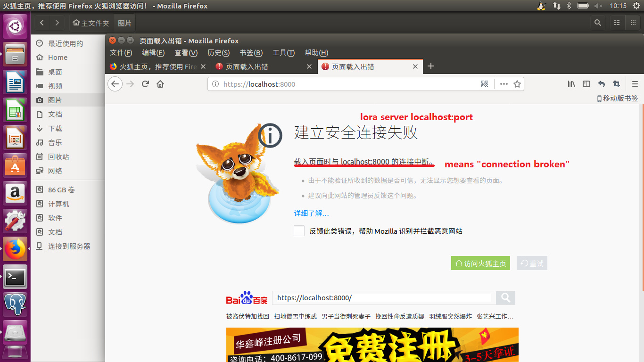Screen dimensions: 644x362
Task: Open 书签(B) menu in Firefox
Action: (251, 53)
